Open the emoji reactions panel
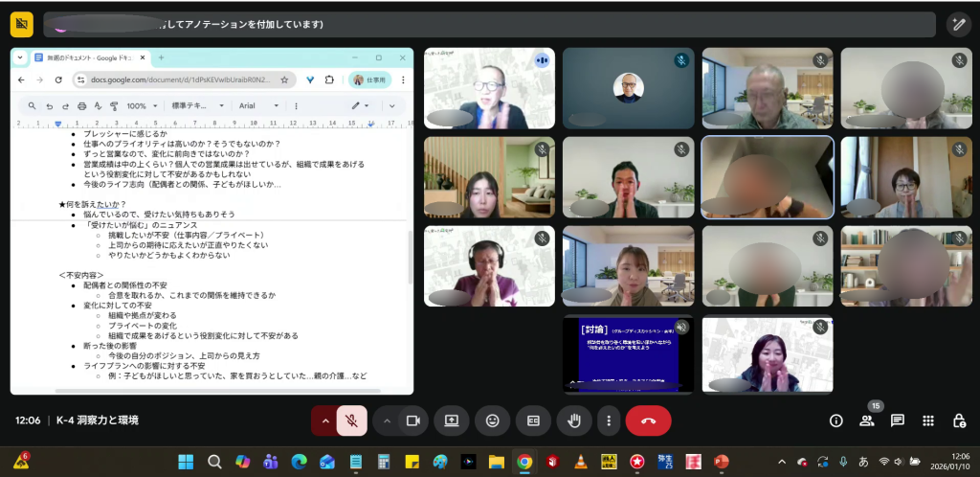 point(492,420)
